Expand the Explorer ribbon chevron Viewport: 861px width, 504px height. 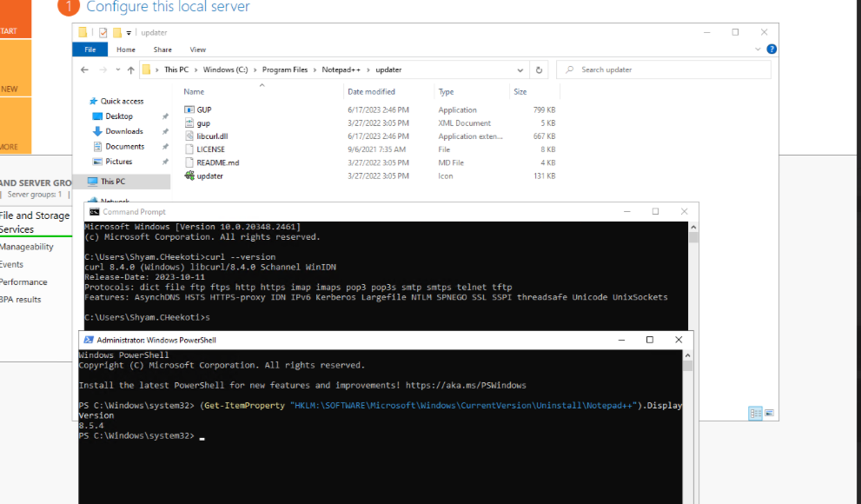[x=758, y=49]
